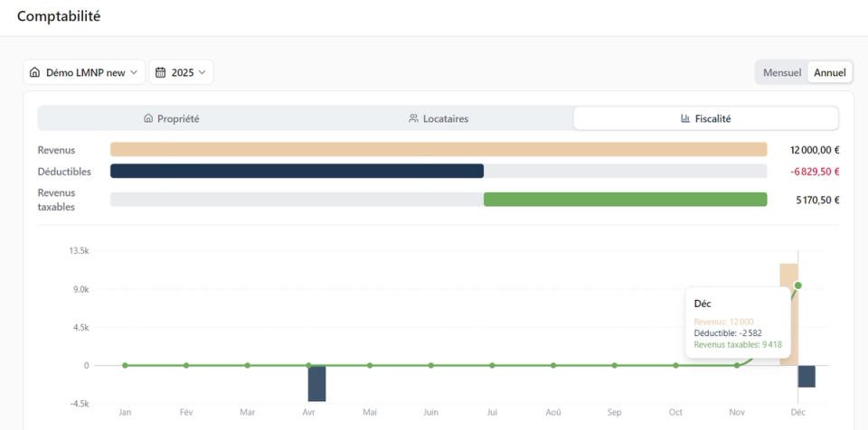Open the Propriété tab
Viewport: 868px width, 430px height.
[x=172, y=118]
